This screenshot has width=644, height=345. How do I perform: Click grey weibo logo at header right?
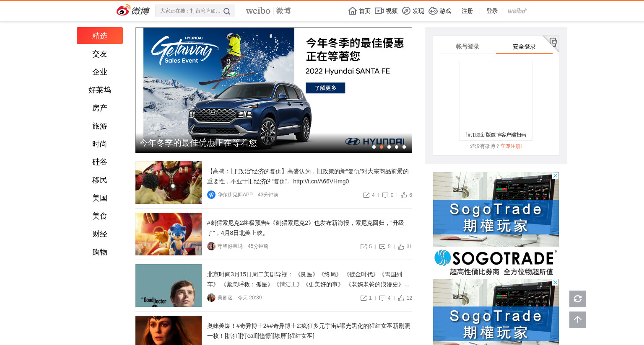tap(517, 11)
